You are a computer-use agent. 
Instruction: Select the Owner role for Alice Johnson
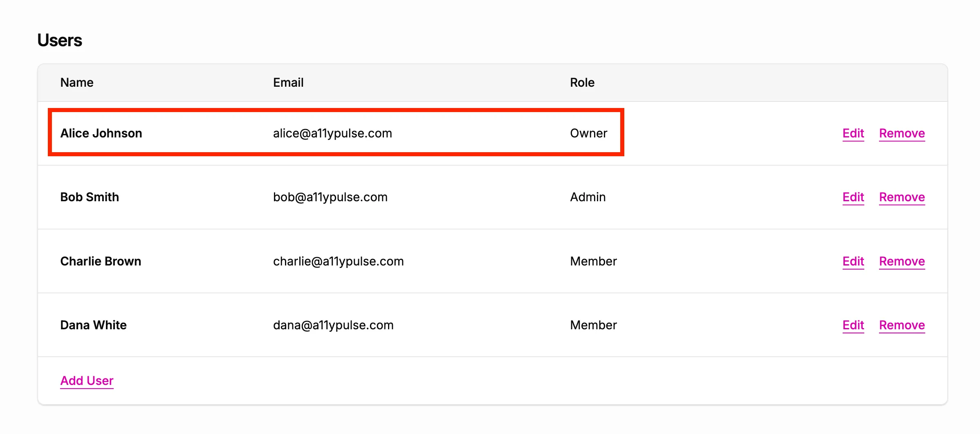click(588, 133)
